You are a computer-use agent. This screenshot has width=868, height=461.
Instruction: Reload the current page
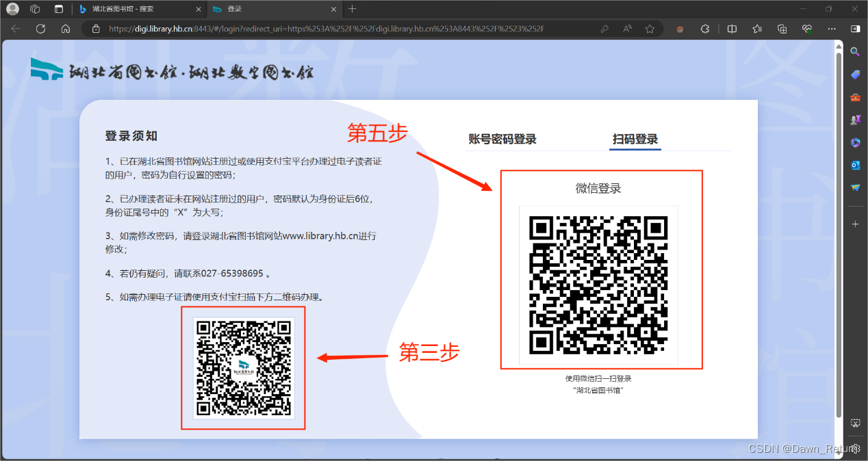coord(40,29)
